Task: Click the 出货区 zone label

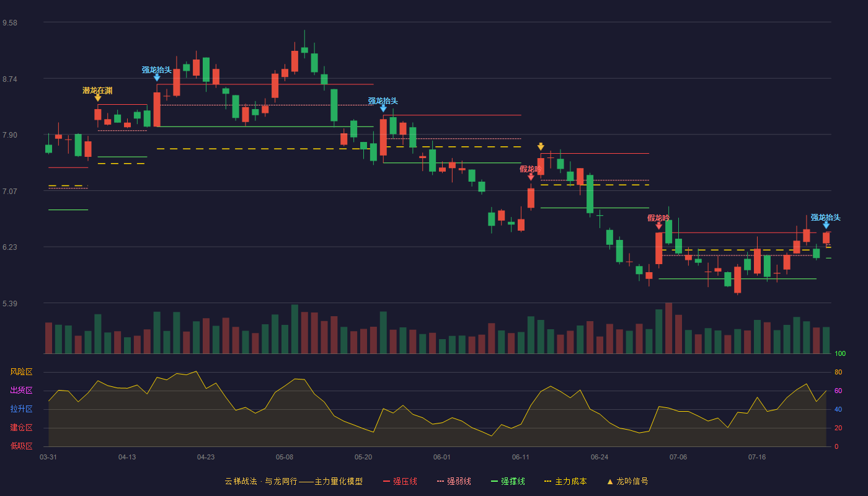Action: pyautogui.click(x=21, y=391)
